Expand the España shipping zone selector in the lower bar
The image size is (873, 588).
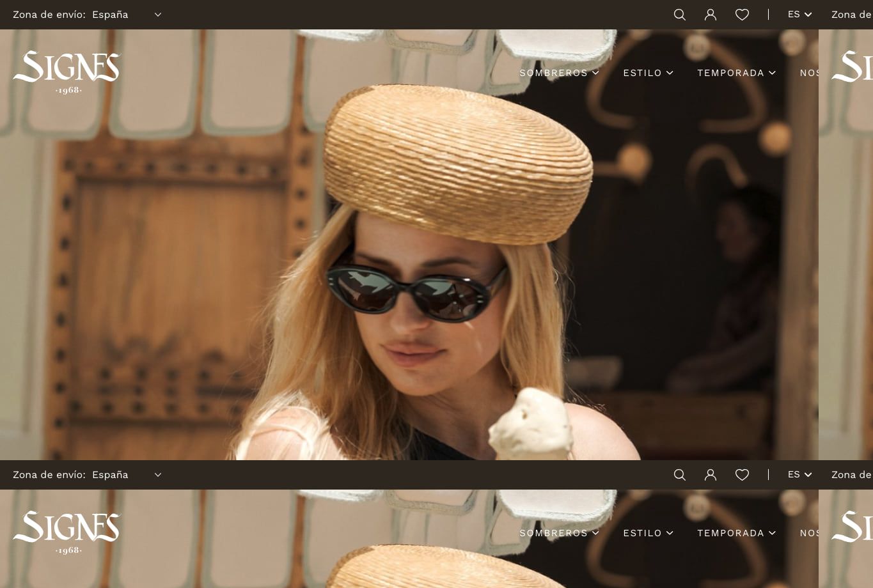[x=127, y=475]
